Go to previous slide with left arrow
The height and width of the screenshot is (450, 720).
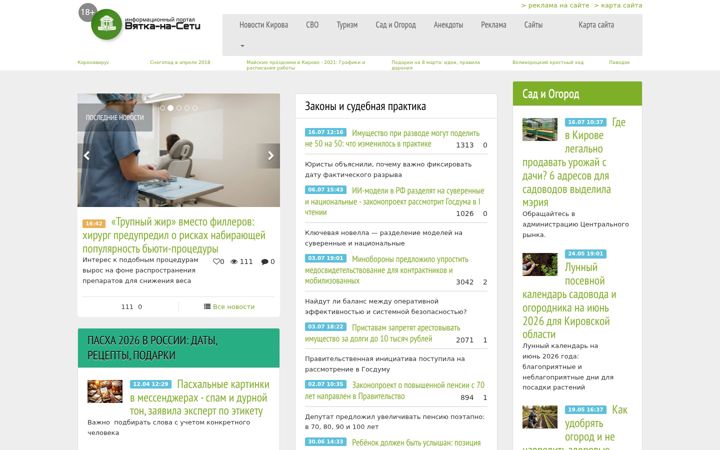[87, 156]
